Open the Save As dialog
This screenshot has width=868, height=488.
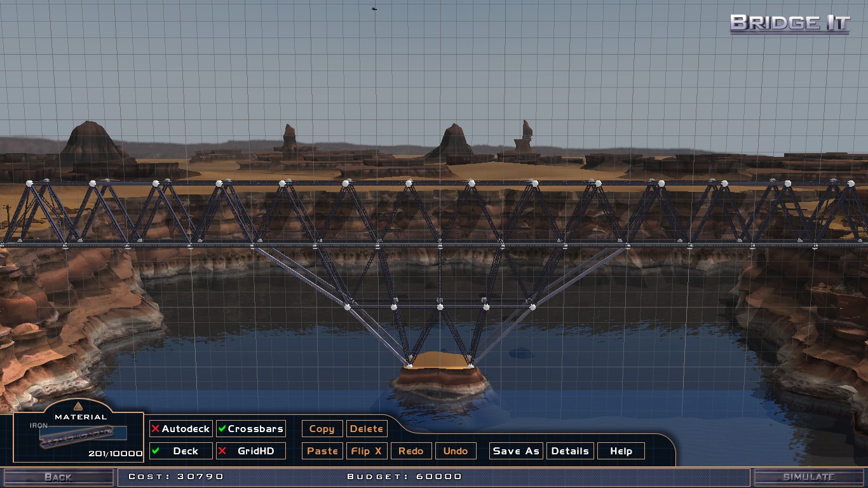click(516, 451)
